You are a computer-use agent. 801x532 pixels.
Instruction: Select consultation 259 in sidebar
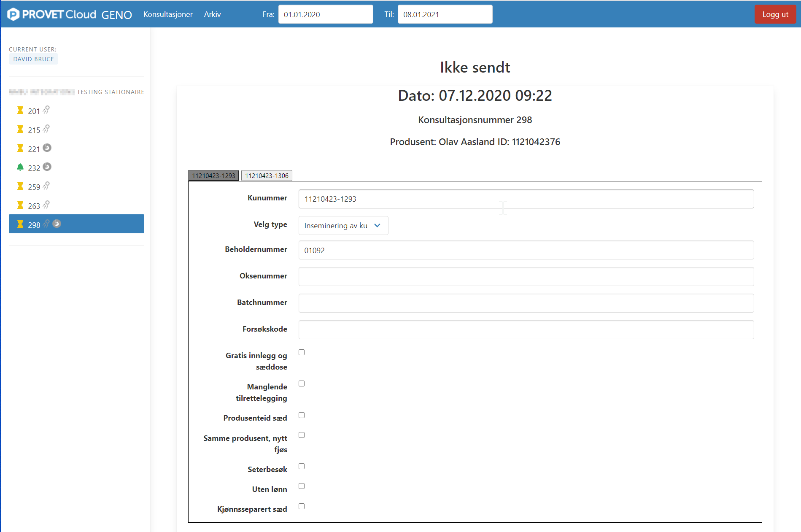[76, 186]
